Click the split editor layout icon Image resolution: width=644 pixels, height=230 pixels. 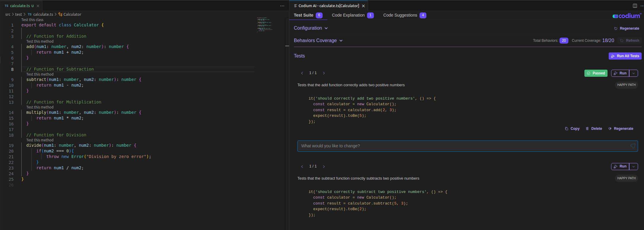(635, 6)
